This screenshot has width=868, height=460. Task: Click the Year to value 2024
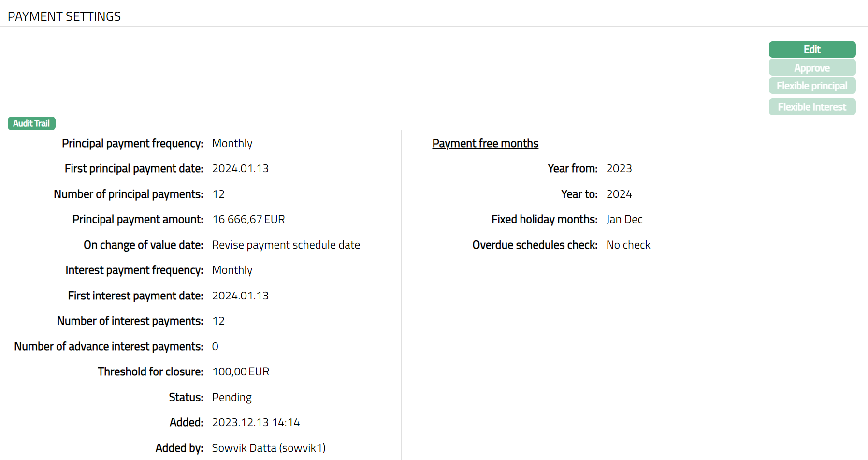619,194
